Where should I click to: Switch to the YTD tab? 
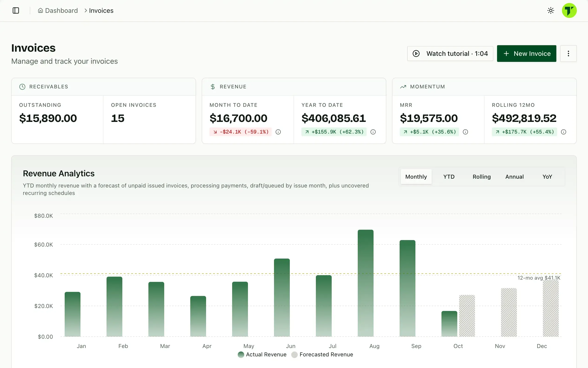[449, 177]
